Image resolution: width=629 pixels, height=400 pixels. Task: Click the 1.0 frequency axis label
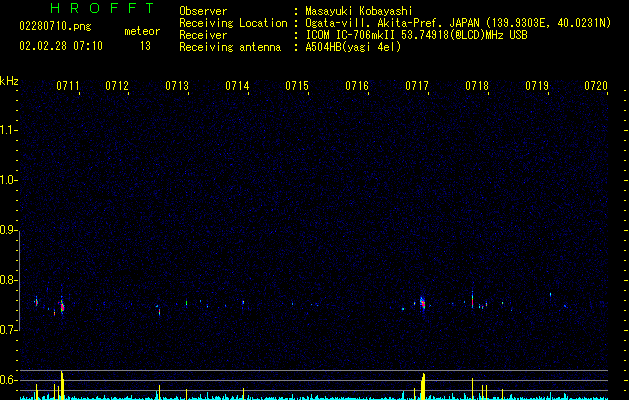click(9, 180)
